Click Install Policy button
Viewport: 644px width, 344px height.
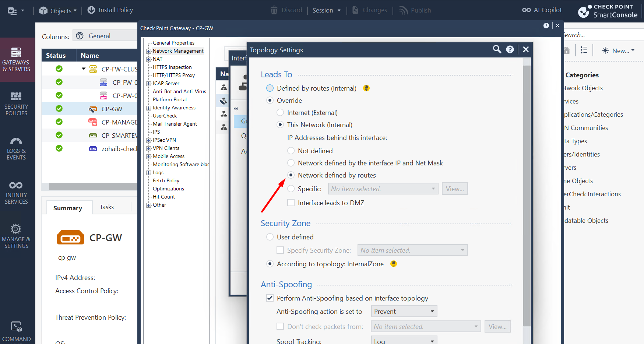click(110, 10)
